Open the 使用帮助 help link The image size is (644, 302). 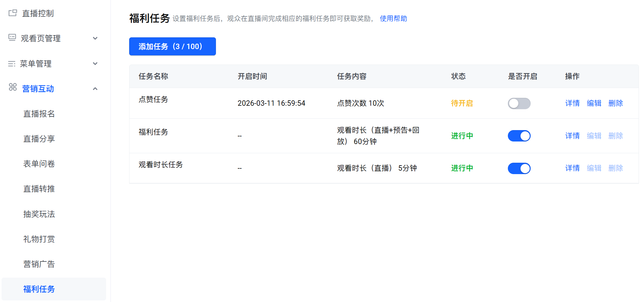(393, 19)
